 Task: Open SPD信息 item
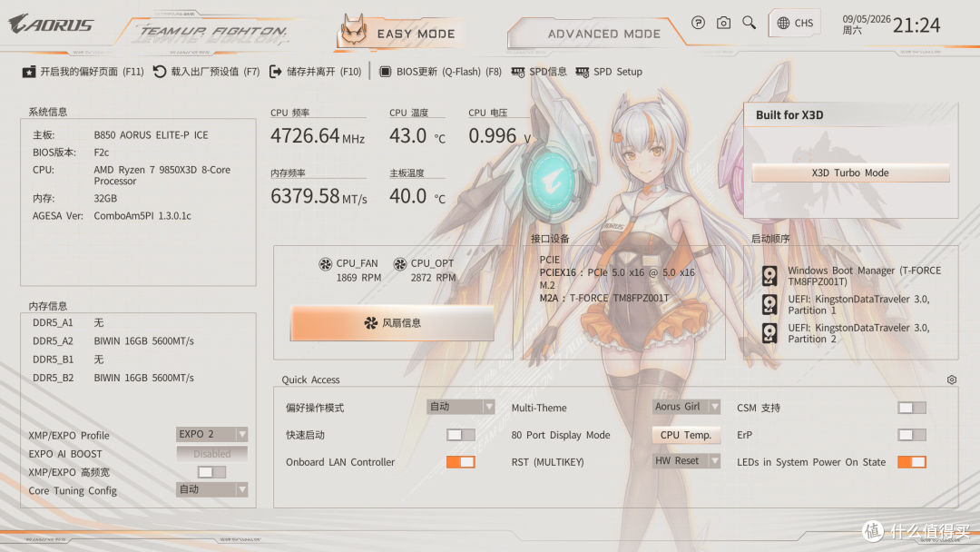pyautogui.click(x=539, y=72)
